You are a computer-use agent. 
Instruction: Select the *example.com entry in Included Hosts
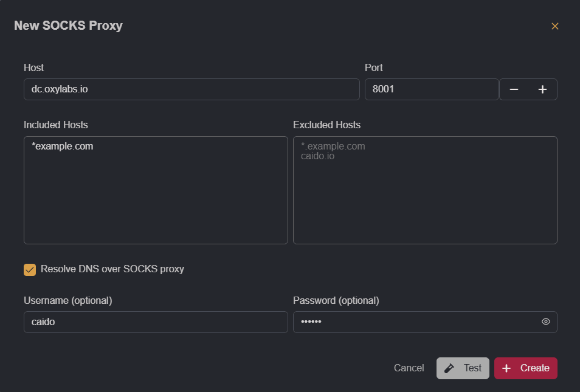61,146
